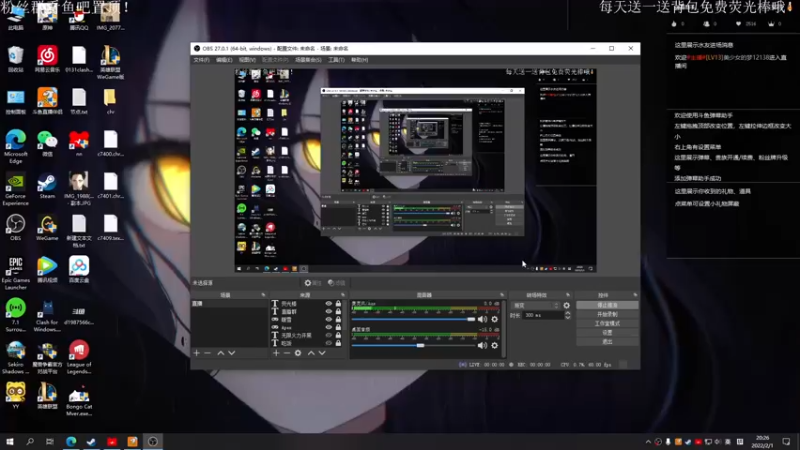This screenshot has height=450, width=800.
Task: Show hidden system tray icons chevron
Action: (648, 442)
